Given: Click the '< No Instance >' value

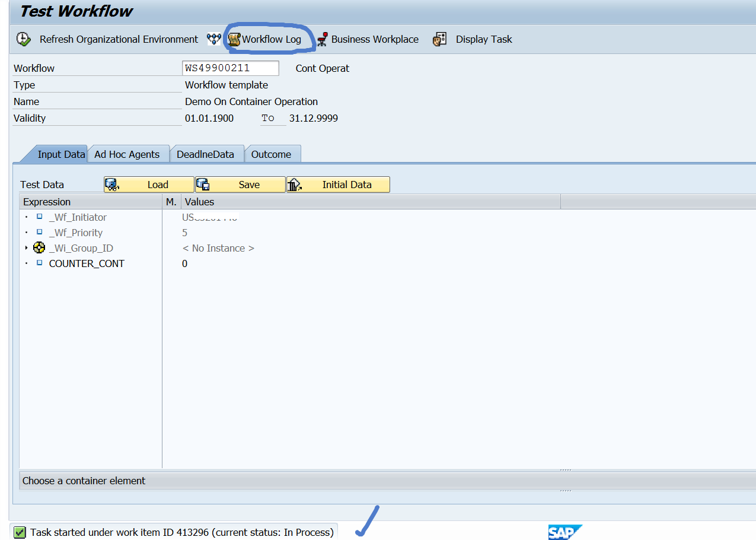Looking at the screenshot, I should [x=218, y=248].
